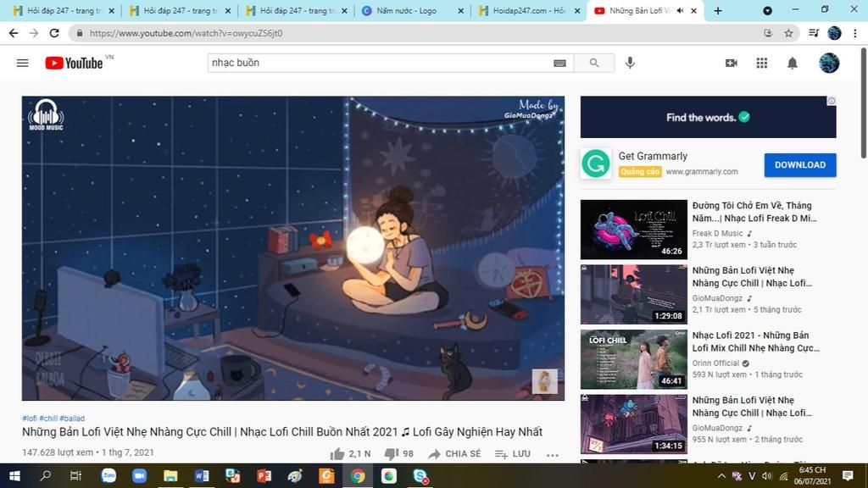Click the Grammarly DOWNLOAD button
868x488 pixels.
(800, 165)
